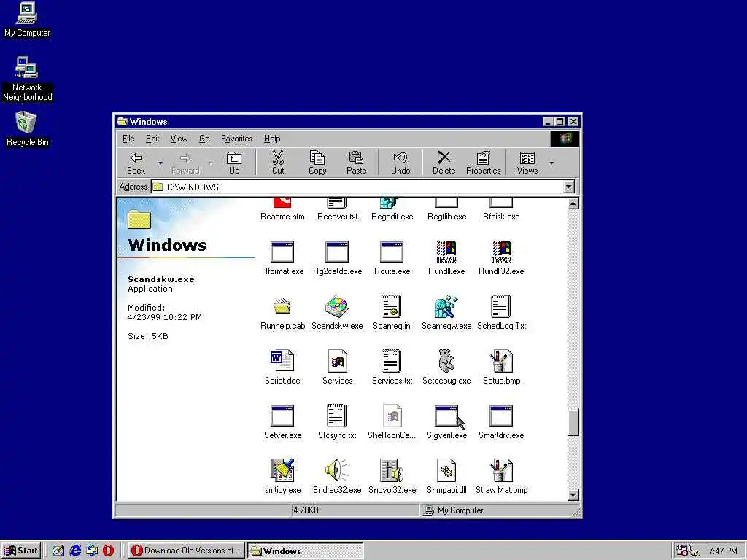The height and width of the screenshot is (560, 747).
Task: Select Scanregw.exe registry checker icon
Action: coord(446,307)
